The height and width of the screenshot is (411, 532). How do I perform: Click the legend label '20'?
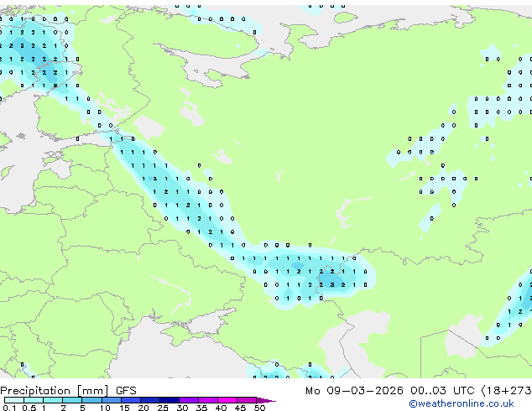point(143,408)
